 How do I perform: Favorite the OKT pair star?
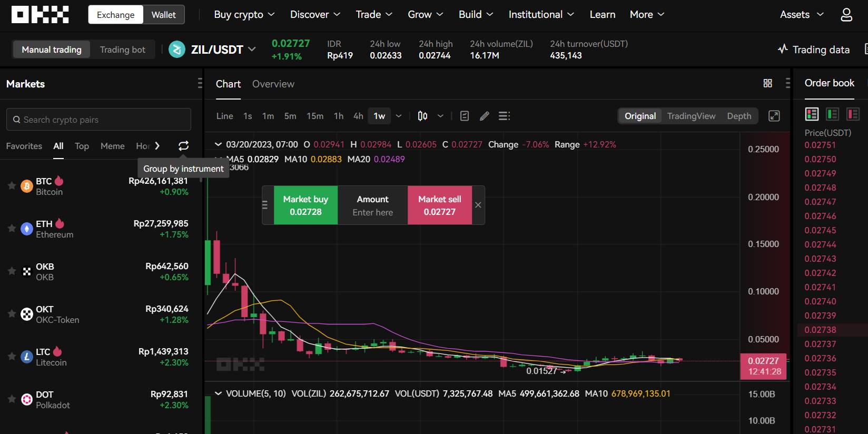pyautogui.click(x=12, y=313)
